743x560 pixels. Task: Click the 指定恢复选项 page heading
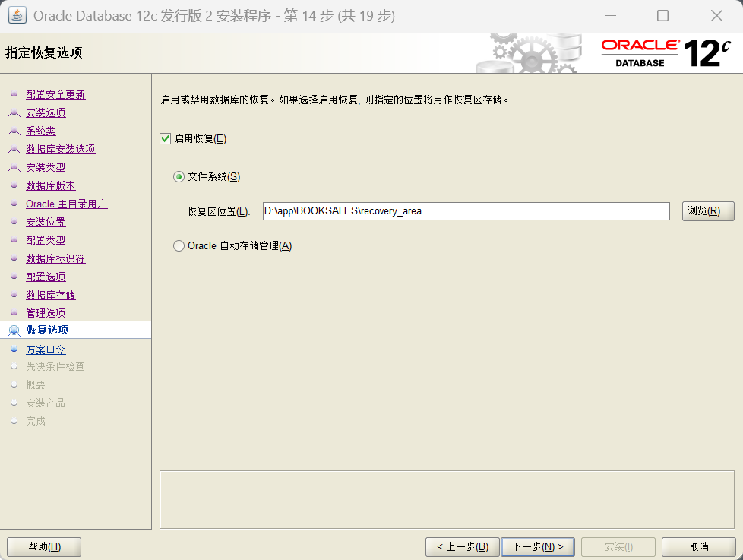[x=44, y=52]
